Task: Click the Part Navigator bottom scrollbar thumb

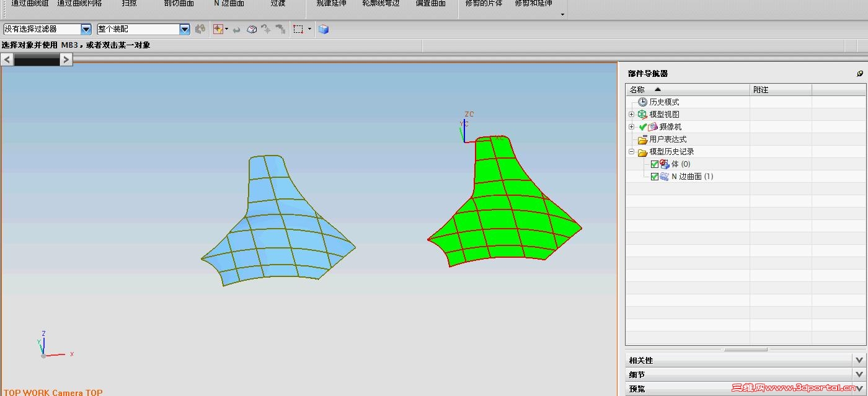Action: click(746, 350)
